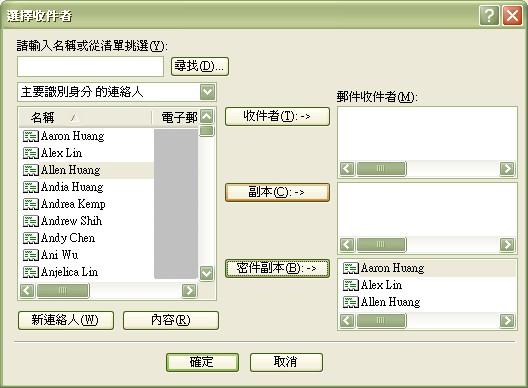Focus the name search input field

coord(90,66)
